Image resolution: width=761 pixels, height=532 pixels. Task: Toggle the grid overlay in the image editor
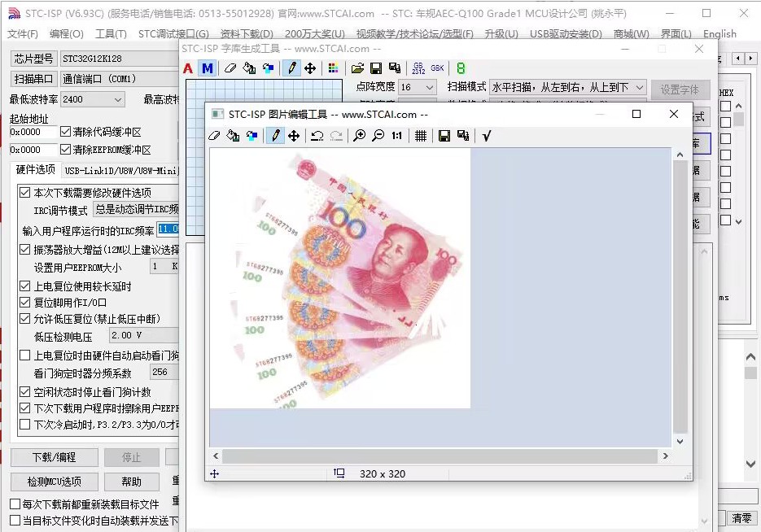tap(421, 136)
